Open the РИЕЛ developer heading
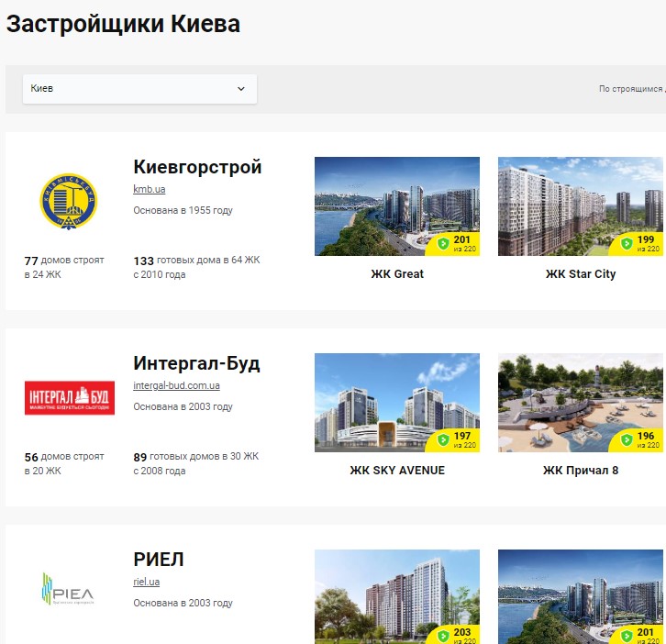This screenshot has height=644, width=666. click(x=159, y=560)
